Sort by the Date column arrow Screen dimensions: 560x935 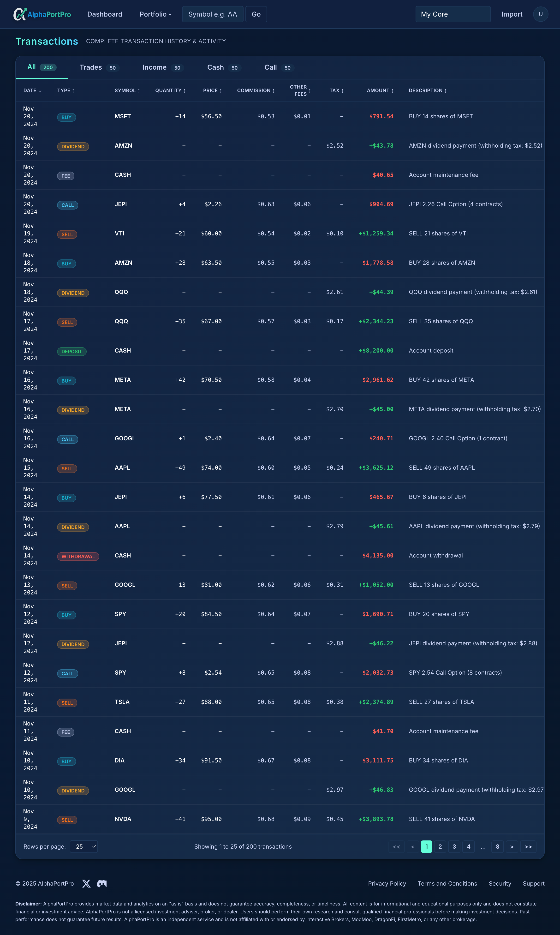point(40,90)
